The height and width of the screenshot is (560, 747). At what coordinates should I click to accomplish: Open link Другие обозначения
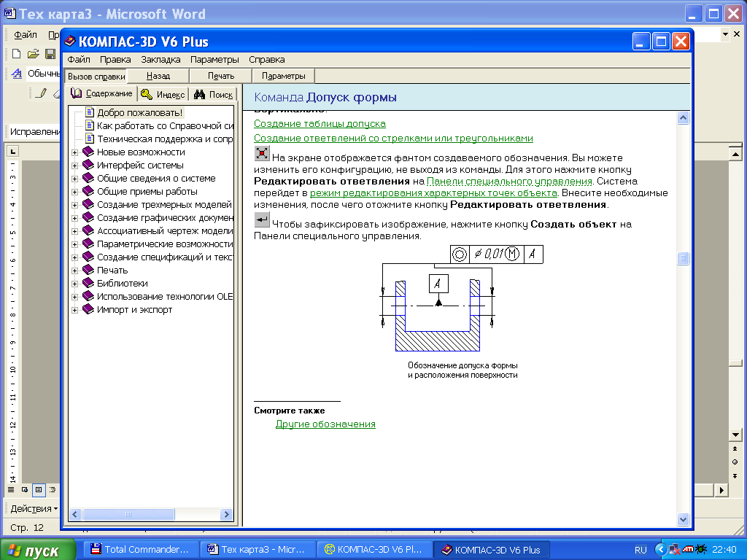[325, 424]
